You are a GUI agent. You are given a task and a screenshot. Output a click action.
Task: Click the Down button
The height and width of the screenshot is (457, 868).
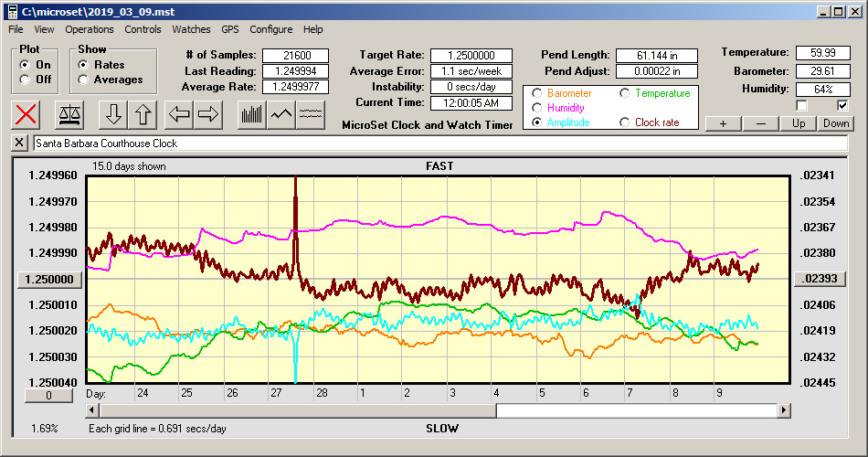pyautogui.click(x=836, y=123)
